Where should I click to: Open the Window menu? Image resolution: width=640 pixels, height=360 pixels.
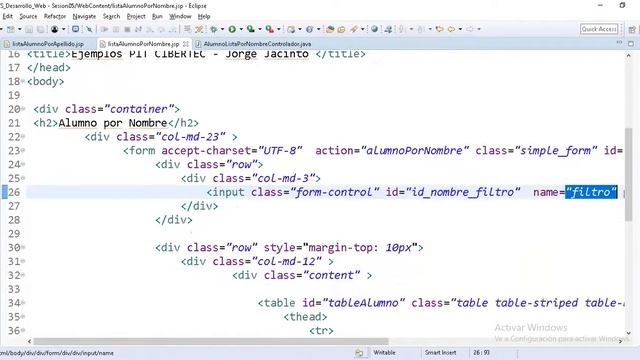(180, 16)
